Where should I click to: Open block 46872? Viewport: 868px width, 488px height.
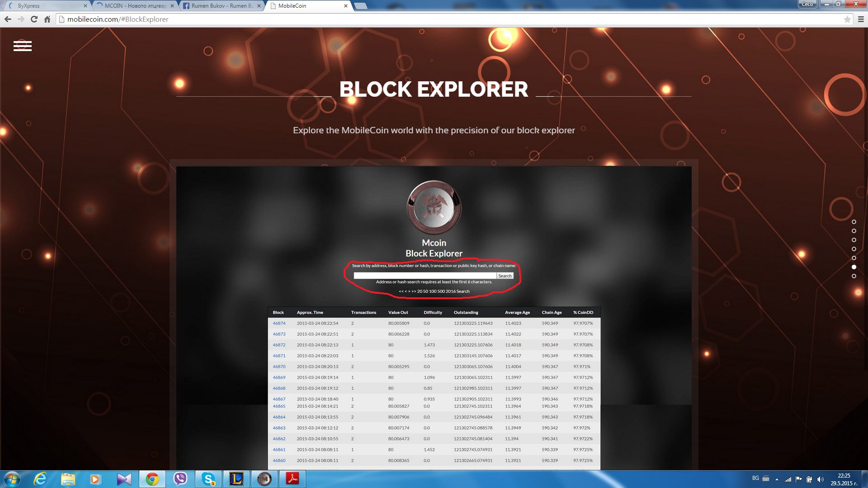[279, 345]
